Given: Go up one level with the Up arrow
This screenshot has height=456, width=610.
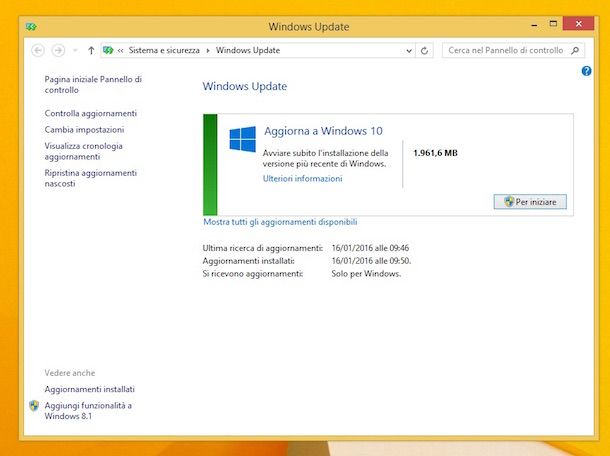Looking at the screenshot, I should click(91, 51).
